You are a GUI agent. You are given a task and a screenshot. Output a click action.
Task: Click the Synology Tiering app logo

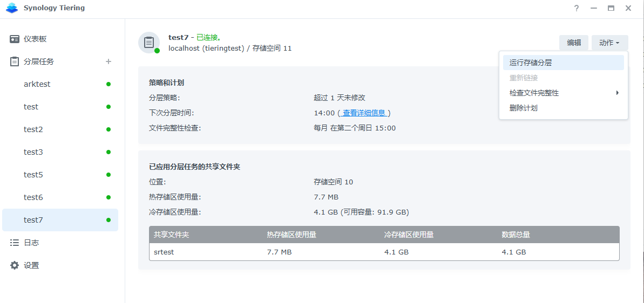pos(12,8)
